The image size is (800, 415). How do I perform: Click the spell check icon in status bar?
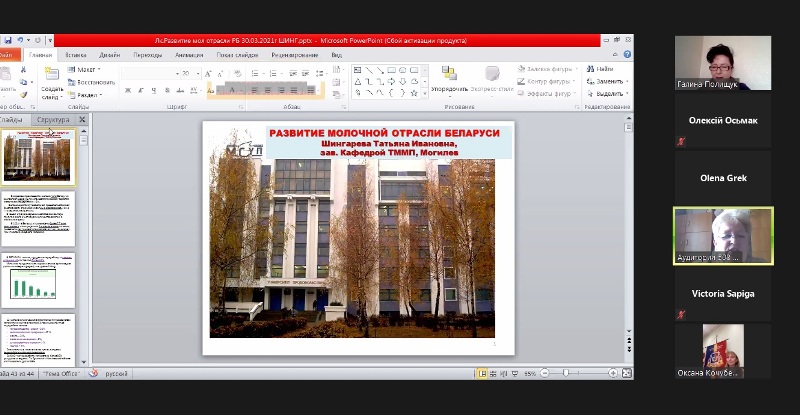click(x=94, y=373)
